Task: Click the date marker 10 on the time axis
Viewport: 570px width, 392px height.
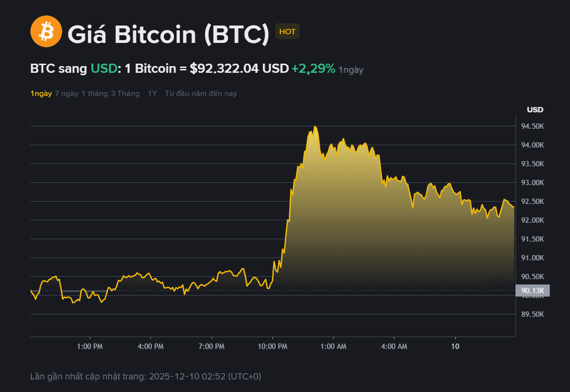Action: [x=455, y=346]
